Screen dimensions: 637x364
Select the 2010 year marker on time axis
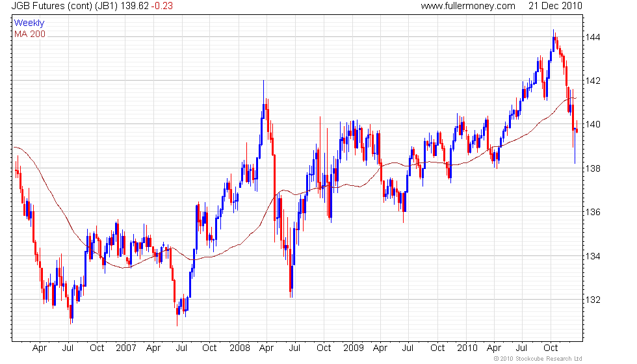tap(467, 348)
